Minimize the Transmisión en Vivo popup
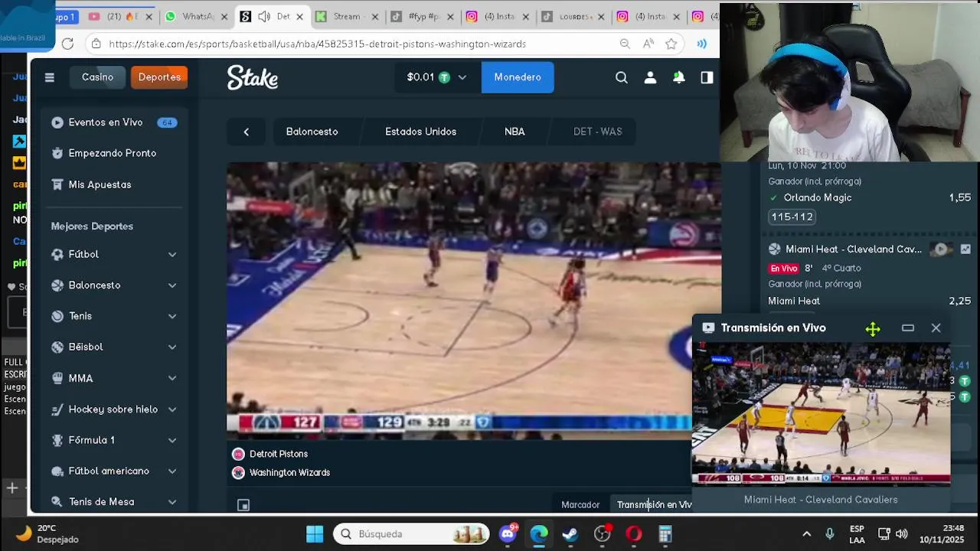The width and height of the screenshot is (980, 551). 908,328
